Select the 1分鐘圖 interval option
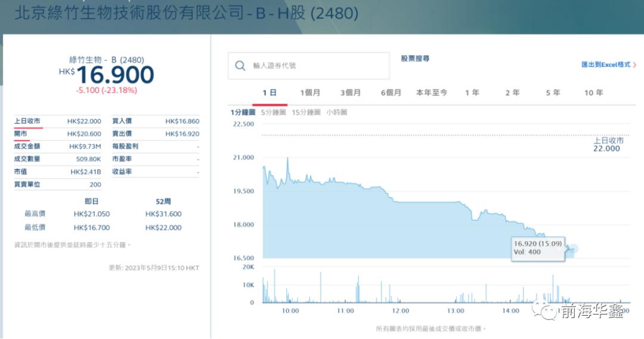Image resolution: width=644 pixels, height=339 pixels. pyautogui.click(x=243, y=112)
